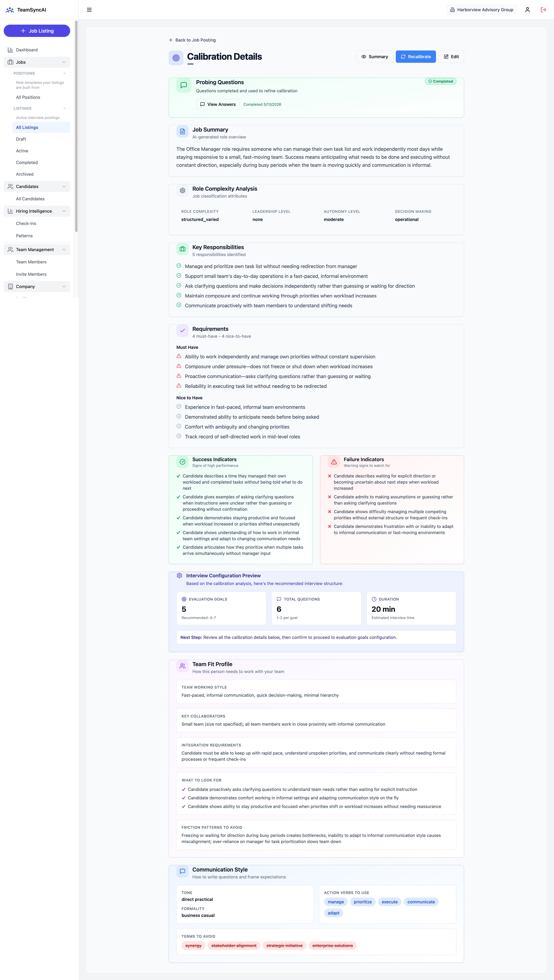The width and height of the screenshot is (554, 980).
Task: Toggle the hamburger sidebar menu icon
Action: click(x=89, y=10)
